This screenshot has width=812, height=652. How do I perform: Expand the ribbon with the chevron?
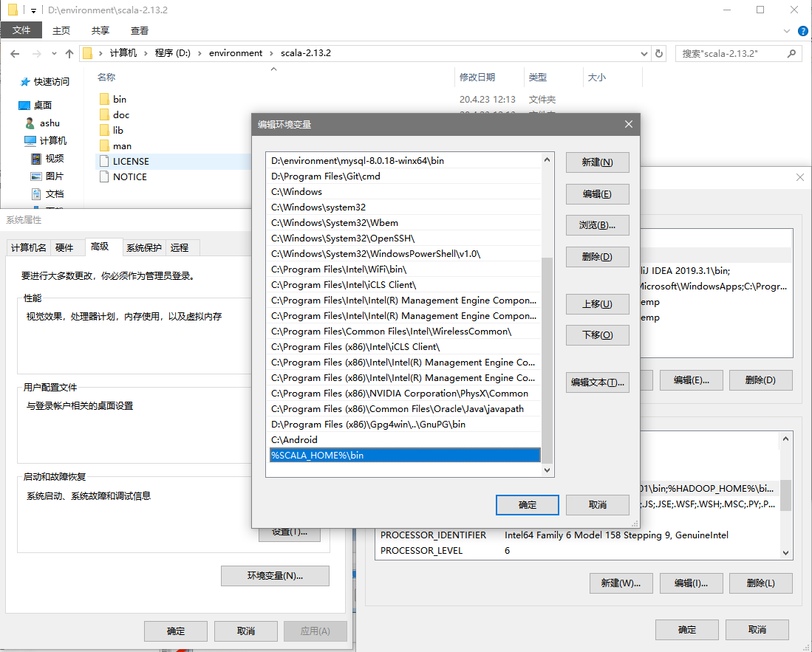click(x=786, y=30)
